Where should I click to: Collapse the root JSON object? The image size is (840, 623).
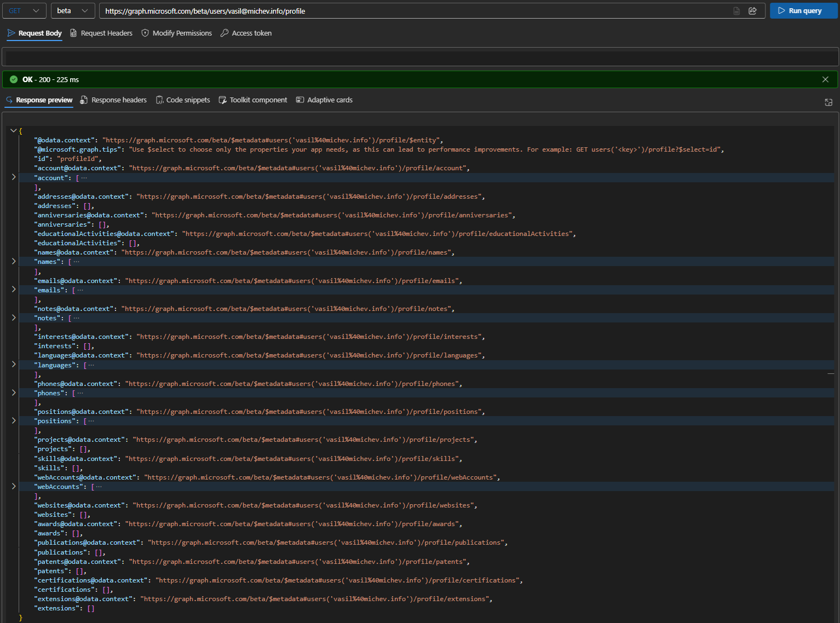point(14,130)
